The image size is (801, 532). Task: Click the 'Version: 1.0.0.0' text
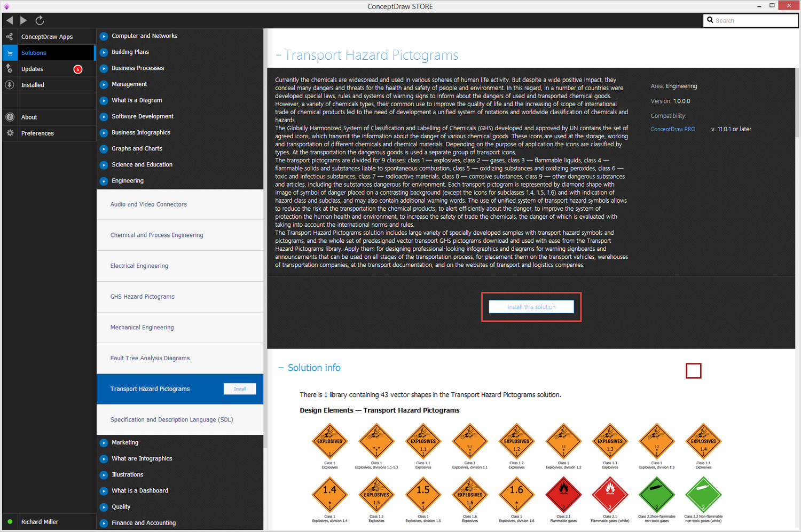pyautogui.click(x=670, y=101)
